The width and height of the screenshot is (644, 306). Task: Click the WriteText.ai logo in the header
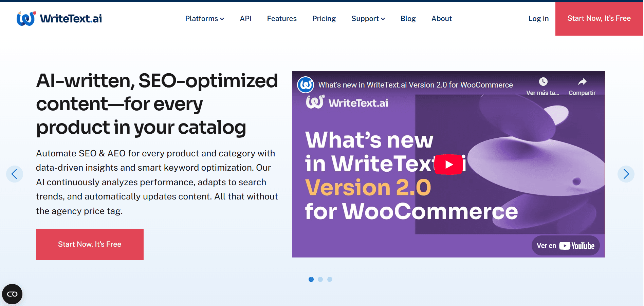point(59,19)
